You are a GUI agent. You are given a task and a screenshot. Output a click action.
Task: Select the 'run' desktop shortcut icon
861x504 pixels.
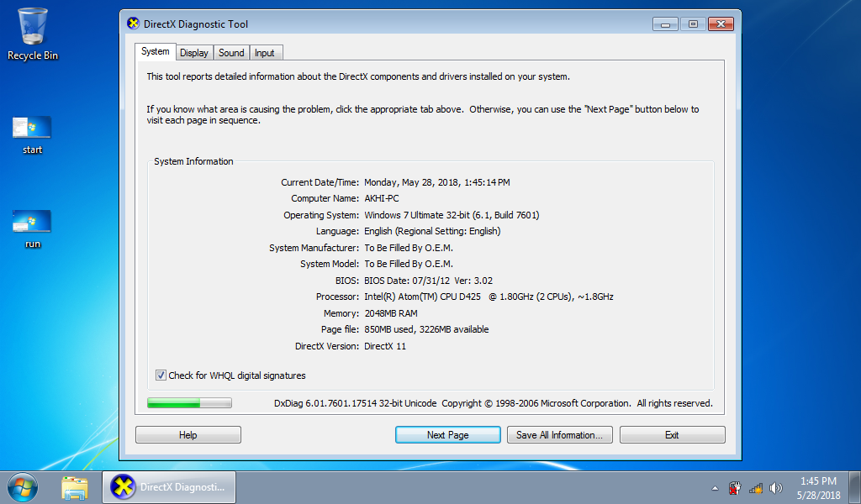pos(32,228)
